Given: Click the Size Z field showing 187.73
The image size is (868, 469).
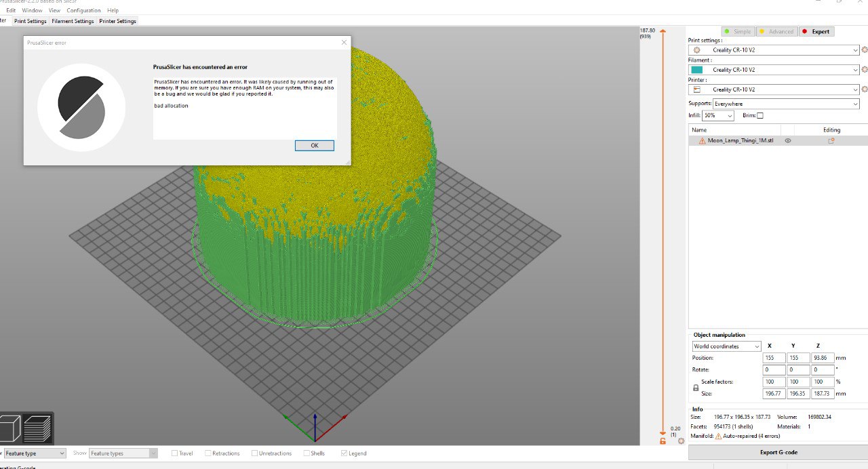Looking at the screenshot, I should pyautogui.click(x=823, y=394).
